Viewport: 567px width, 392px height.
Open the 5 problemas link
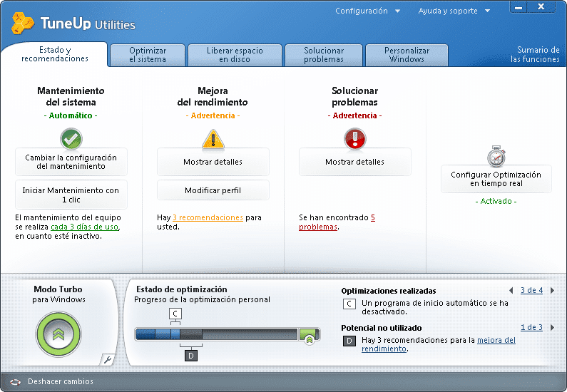tap(337, 222)
